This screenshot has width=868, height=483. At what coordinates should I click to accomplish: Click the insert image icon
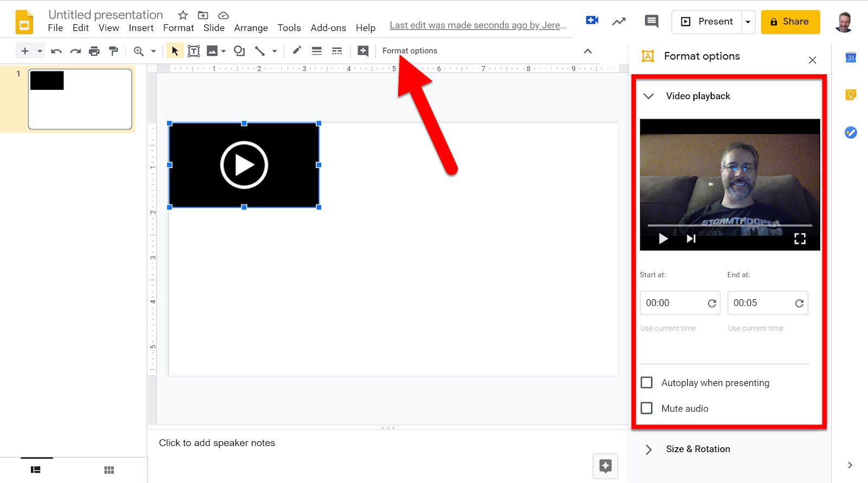pyautogui.click(x=212, y=51)
